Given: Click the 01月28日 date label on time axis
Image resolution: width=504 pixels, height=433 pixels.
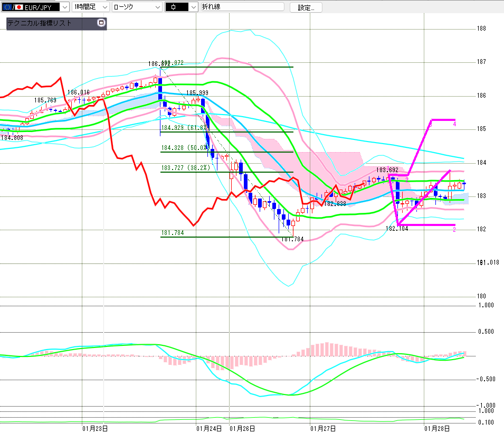Looking at the screenshot, I should point(436,428).
